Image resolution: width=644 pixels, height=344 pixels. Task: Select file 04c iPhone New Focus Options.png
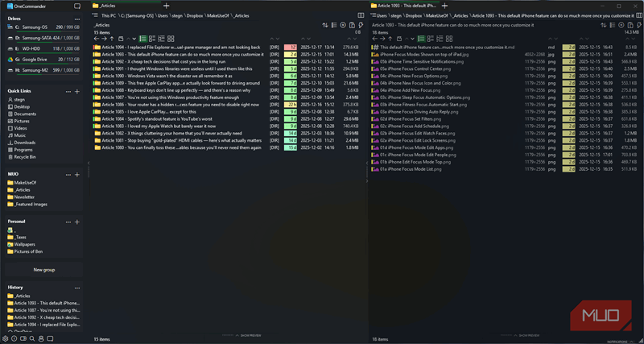[x=506, y=76]
